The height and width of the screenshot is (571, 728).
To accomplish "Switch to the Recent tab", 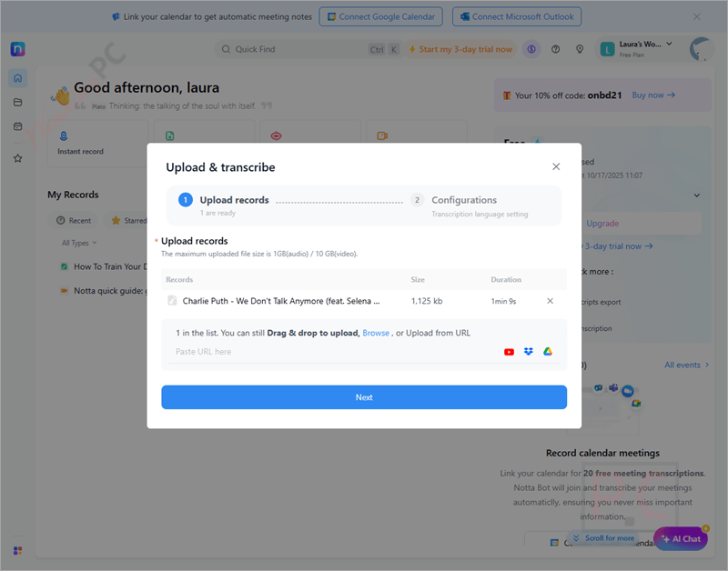I will (x=74, y=220).
